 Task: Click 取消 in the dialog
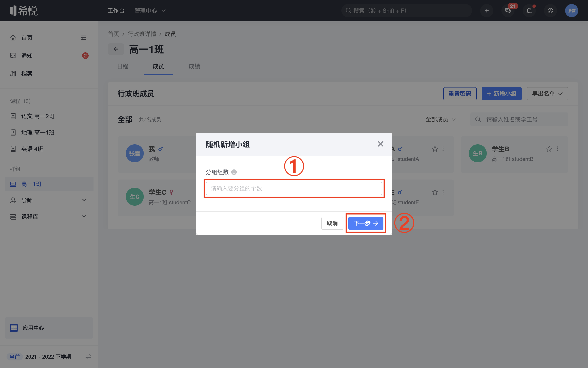click(332, 223)
